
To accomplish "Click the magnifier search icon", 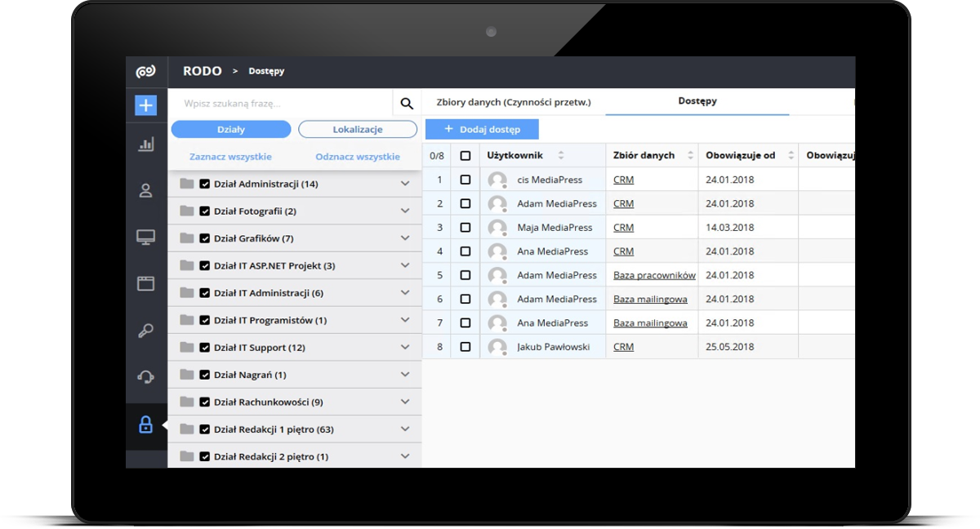I will [407, 104].
